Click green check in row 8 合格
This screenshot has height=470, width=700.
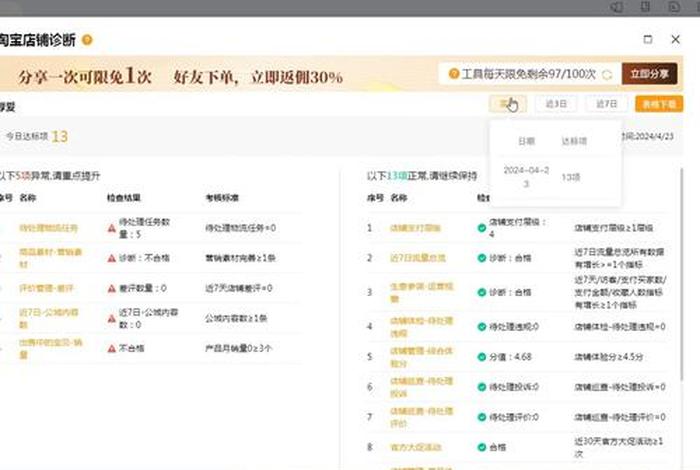tap(482, 447)
